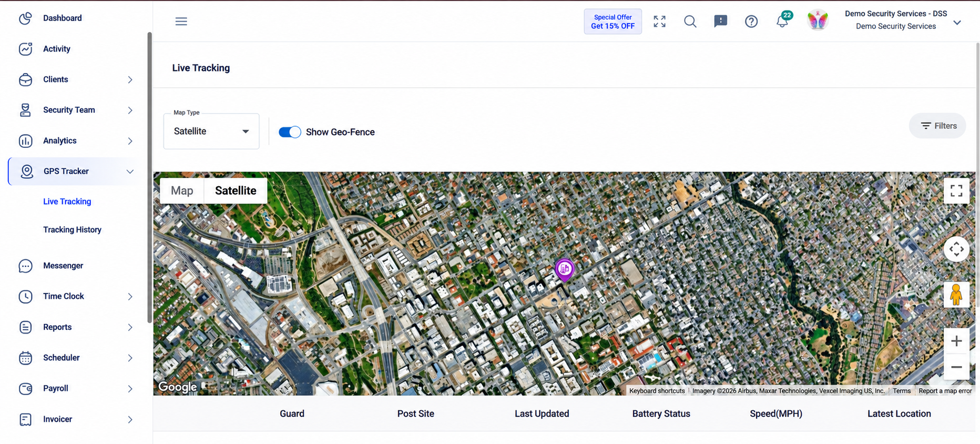Open the search magnifier icon
Image resolution: width=980 pixels, height=444 pixels.
click(690, 21)
